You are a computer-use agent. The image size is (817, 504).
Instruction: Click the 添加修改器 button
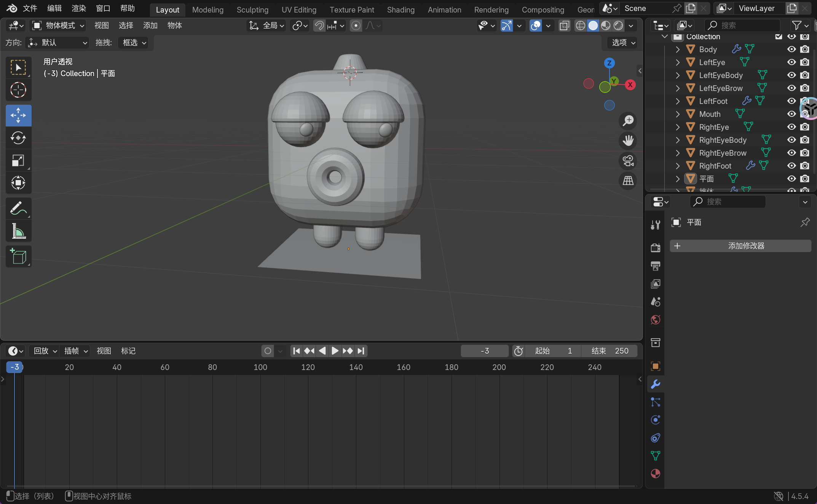740,246
